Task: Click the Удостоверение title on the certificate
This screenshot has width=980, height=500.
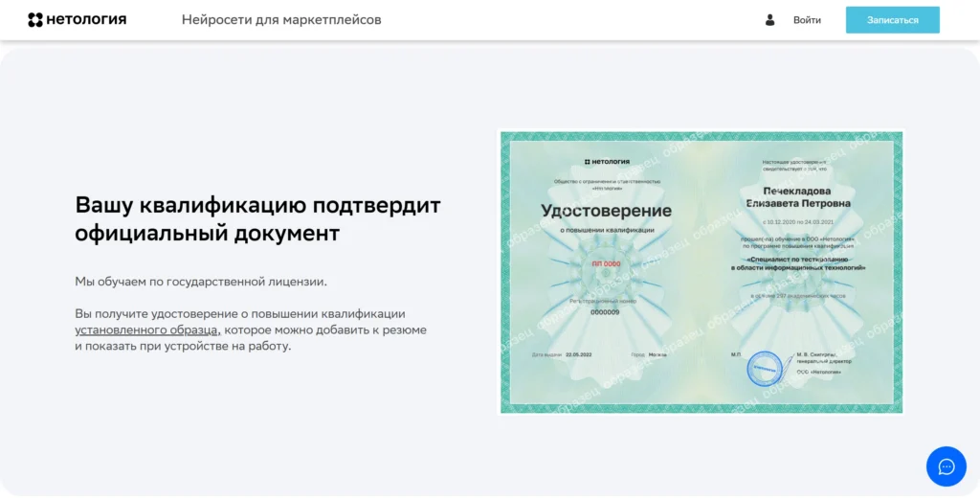Action: click(x=606, y=211)
